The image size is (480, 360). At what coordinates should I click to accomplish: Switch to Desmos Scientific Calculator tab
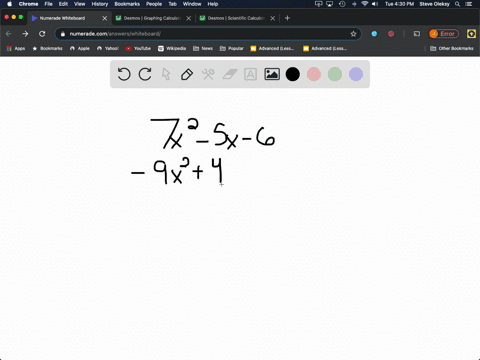(236, 18)
